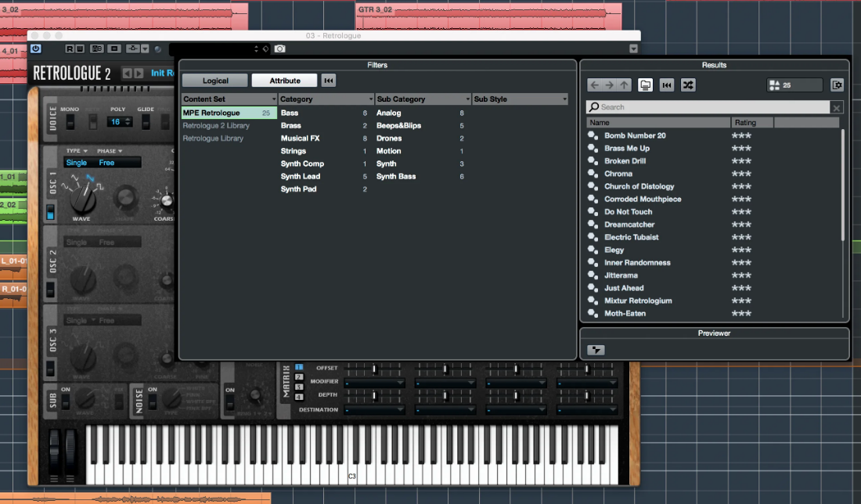Toggle the MONO voice switch

(x=70, y=122)
